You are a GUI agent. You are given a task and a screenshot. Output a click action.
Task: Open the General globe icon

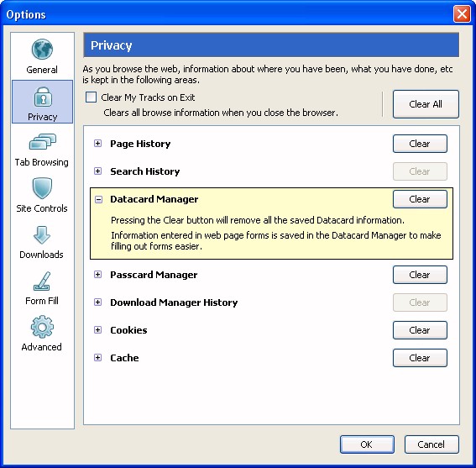(42, 50)
